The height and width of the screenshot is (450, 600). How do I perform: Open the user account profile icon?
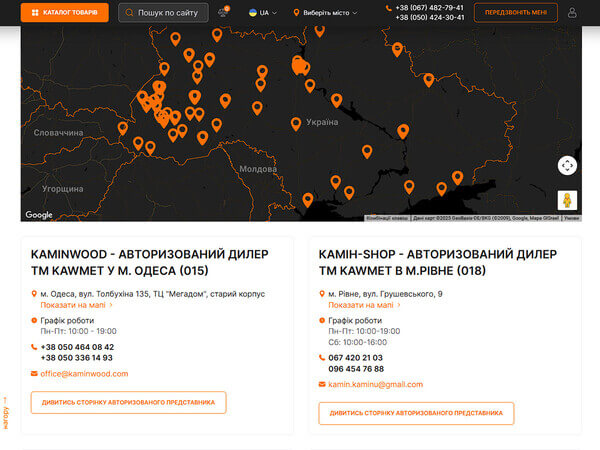tap(572, 13)
